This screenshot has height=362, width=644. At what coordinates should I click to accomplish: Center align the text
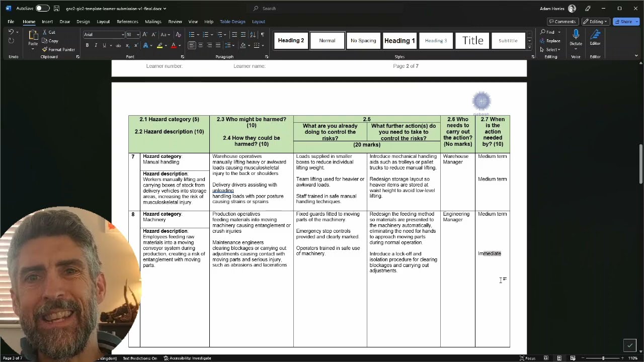point(200,46)
